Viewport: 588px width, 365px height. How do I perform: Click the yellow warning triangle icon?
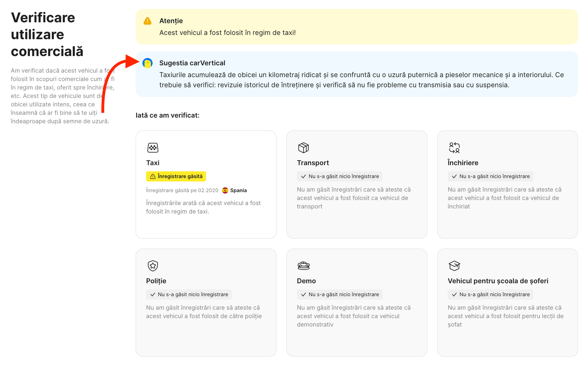pos(147,21)
